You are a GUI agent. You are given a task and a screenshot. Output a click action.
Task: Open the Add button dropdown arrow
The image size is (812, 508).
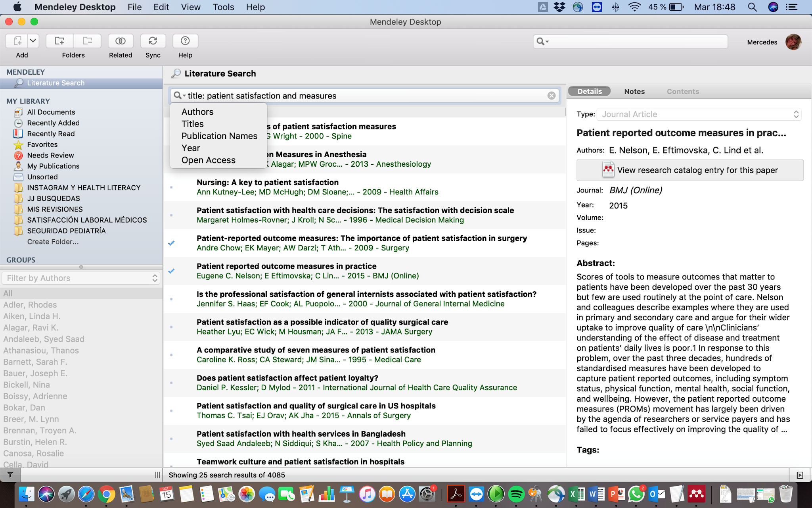33,41
